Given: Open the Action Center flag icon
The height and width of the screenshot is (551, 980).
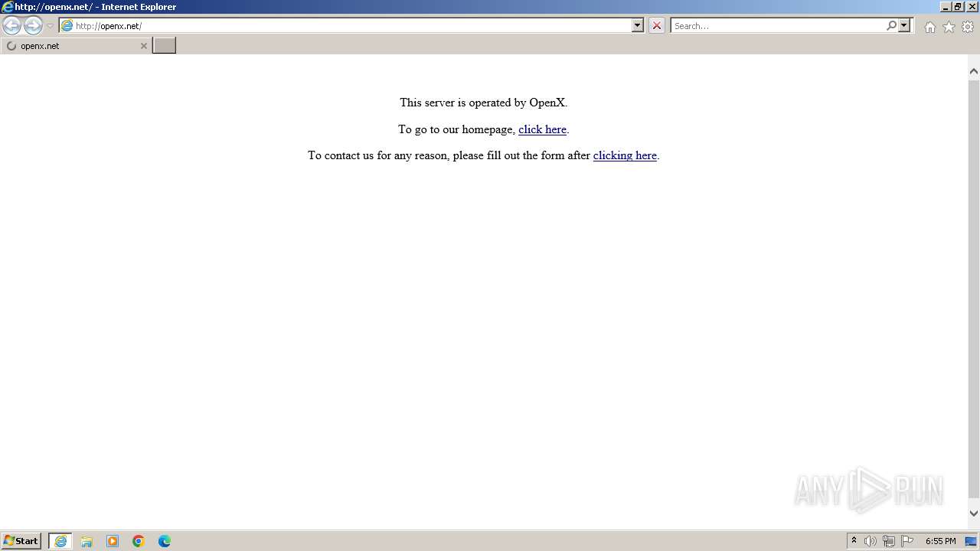Looking at the screenshot, I should click(x=907, y=541).
